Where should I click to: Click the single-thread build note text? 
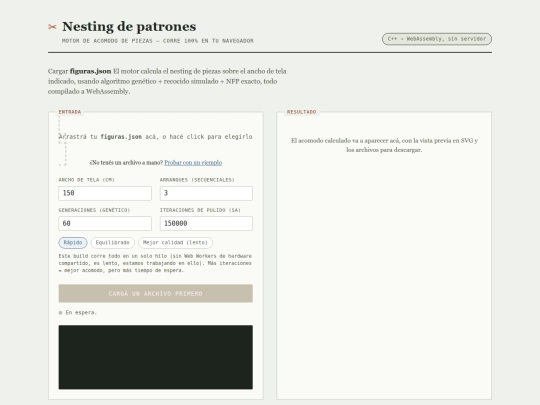click(155, 263)
